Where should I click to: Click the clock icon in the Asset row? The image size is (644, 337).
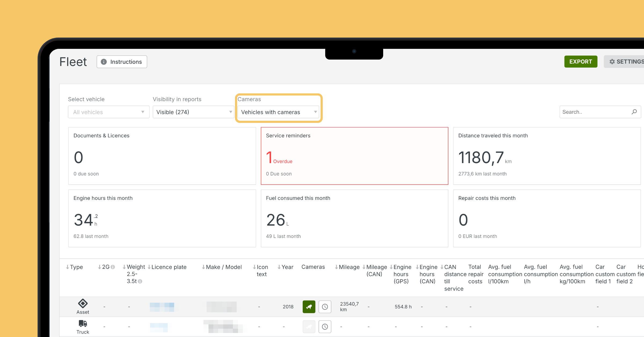pyautogui.click(x=325, y=307)
